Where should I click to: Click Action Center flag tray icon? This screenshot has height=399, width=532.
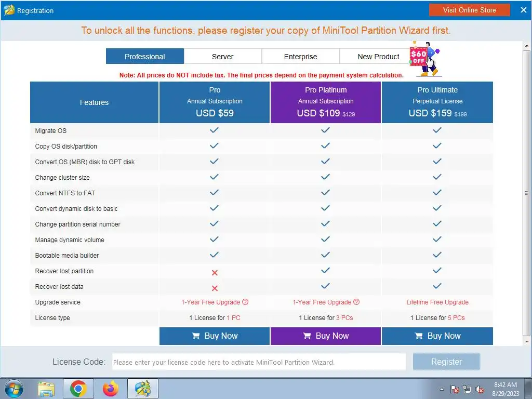point(455,389)
